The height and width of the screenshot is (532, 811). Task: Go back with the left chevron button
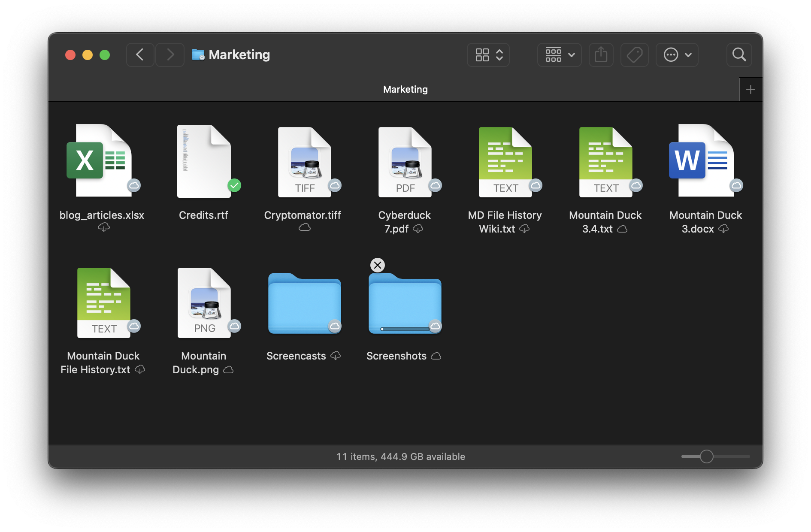(140, 55)
